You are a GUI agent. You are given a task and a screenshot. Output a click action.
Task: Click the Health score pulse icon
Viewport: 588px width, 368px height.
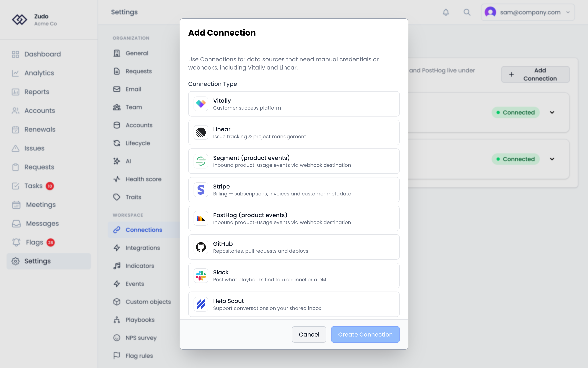pos(117,179)
